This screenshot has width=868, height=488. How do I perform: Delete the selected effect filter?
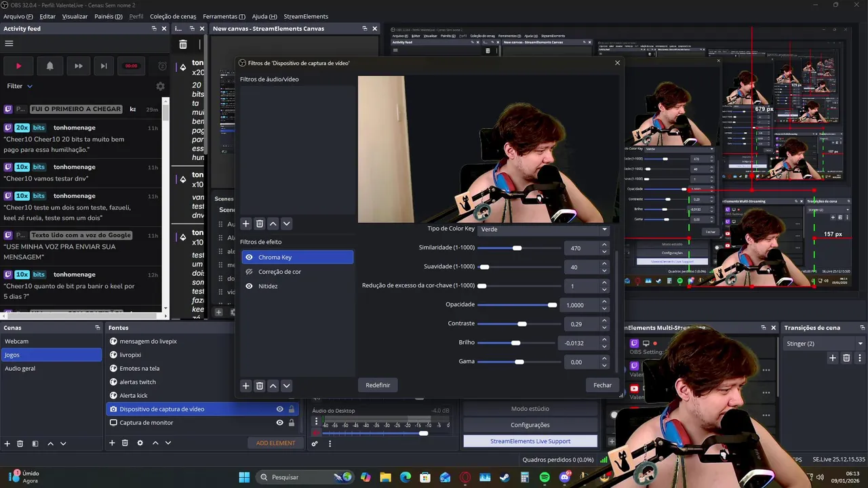(x=259, y=386)
